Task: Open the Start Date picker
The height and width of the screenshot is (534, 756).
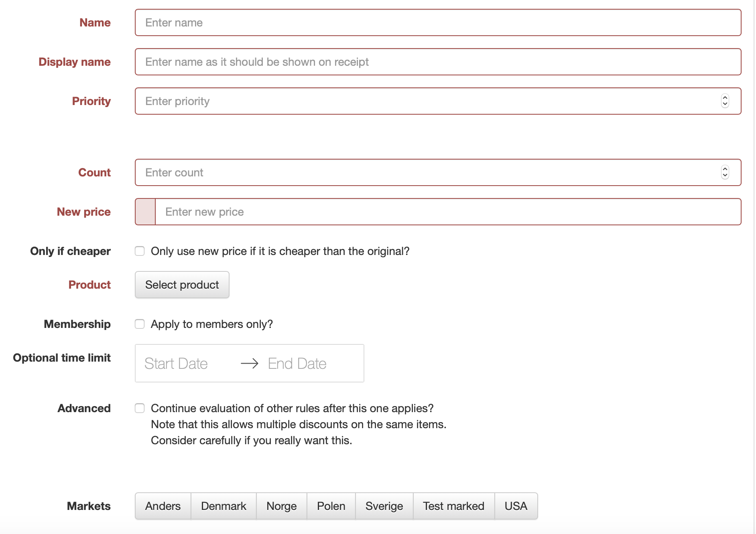Action: click(x=177, y=364)
